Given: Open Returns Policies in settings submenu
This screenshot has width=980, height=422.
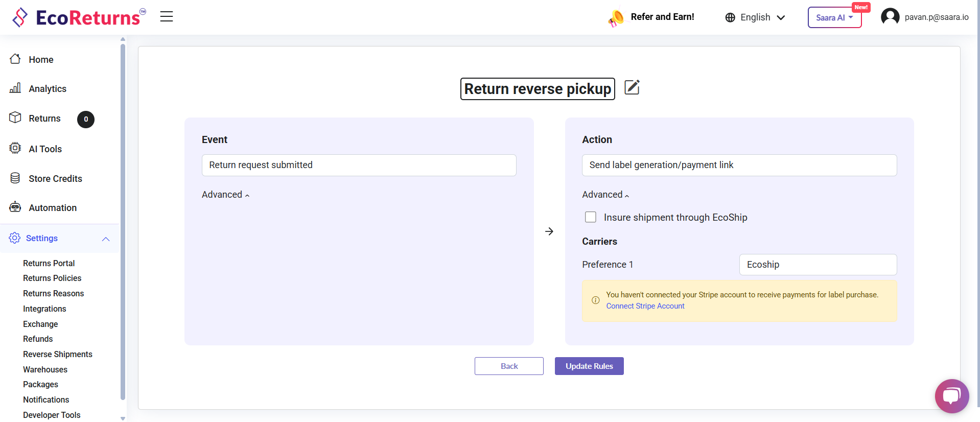Looking at the screenshot, I should 52,278.
